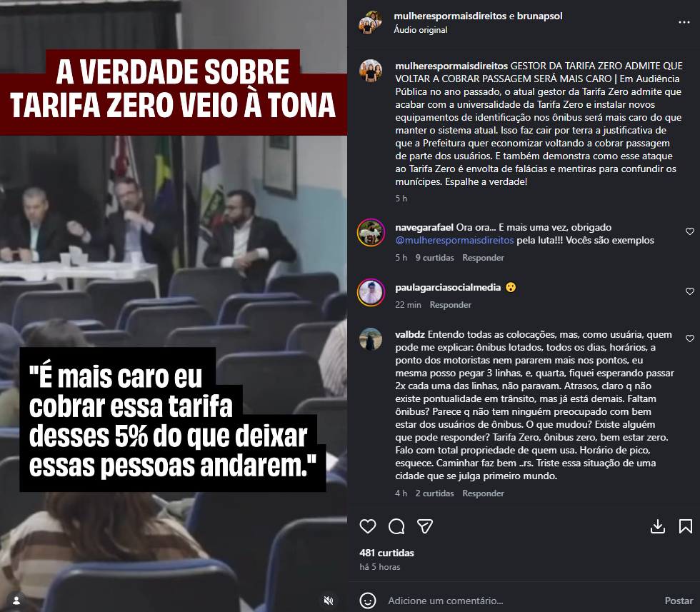Download the video using the download icon

pos(657,526)
